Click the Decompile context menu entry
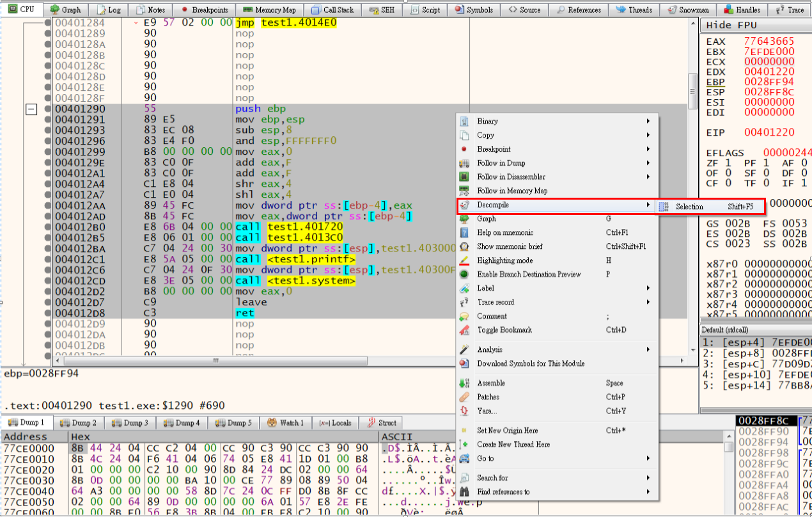 [x=557, y=205]
